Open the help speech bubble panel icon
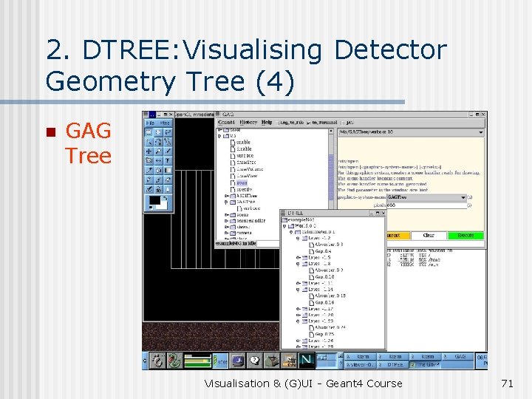 click(254, 361)
